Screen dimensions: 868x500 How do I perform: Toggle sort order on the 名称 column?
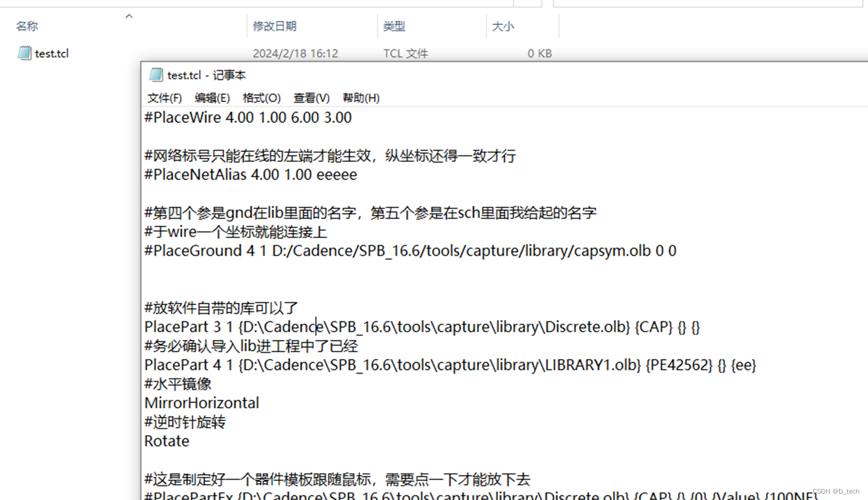pyautogui.click(x=27, y=26)
